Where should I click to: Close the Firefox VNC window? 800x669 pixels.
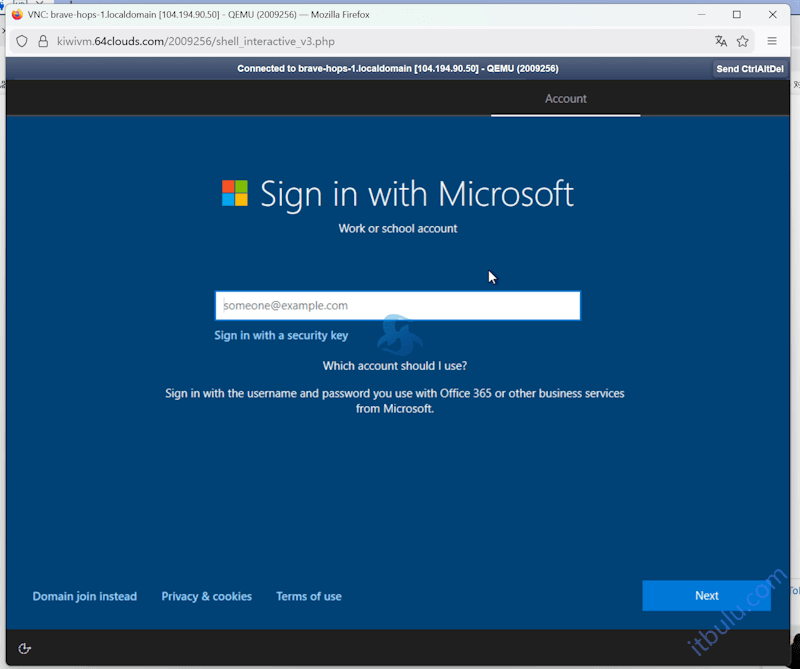[x=772, y=15]
